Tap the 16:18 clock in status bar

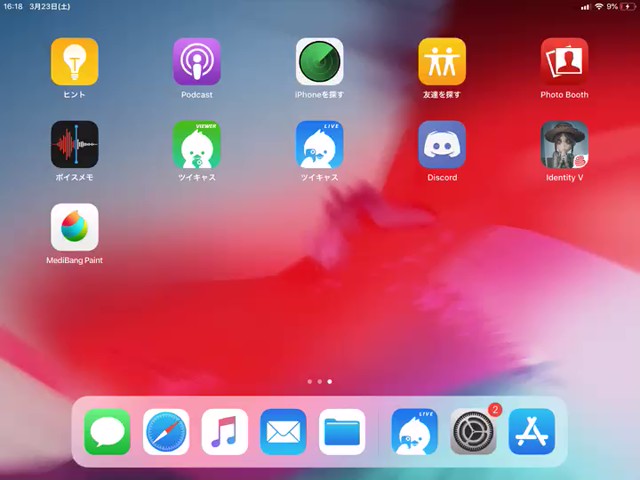(13, 7)
